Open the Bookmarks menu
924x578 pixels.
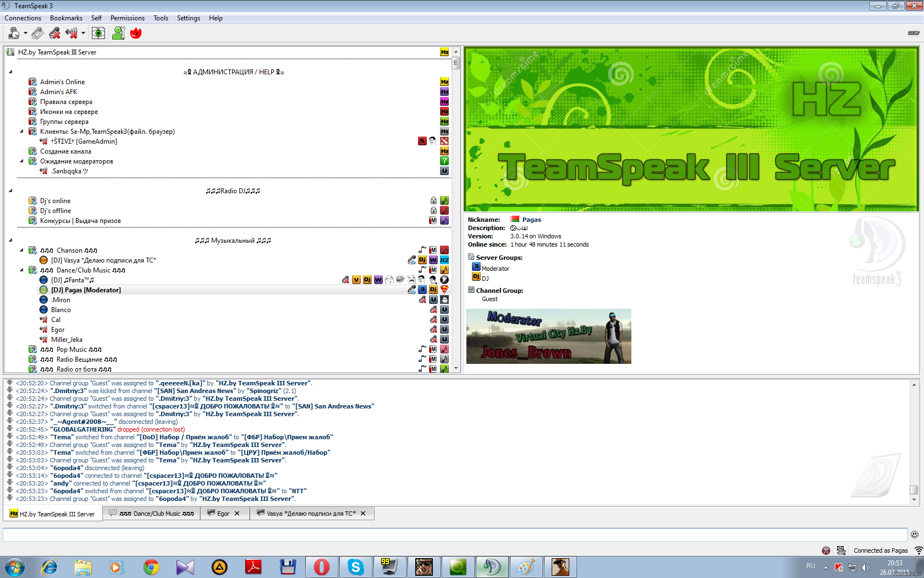point(66,18)
